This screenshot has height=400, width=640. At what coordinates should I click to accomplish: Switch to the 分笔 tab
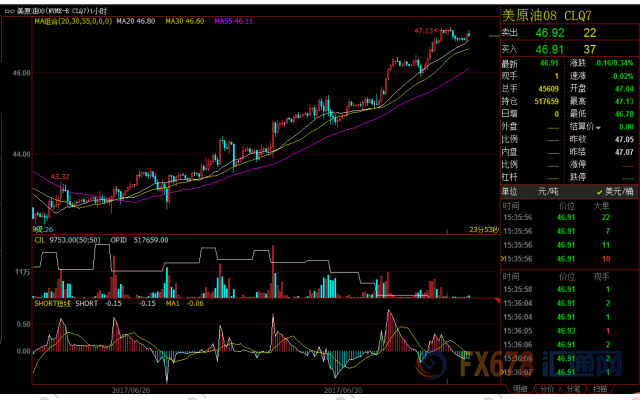pyautogui.click(x=573, y=389)
